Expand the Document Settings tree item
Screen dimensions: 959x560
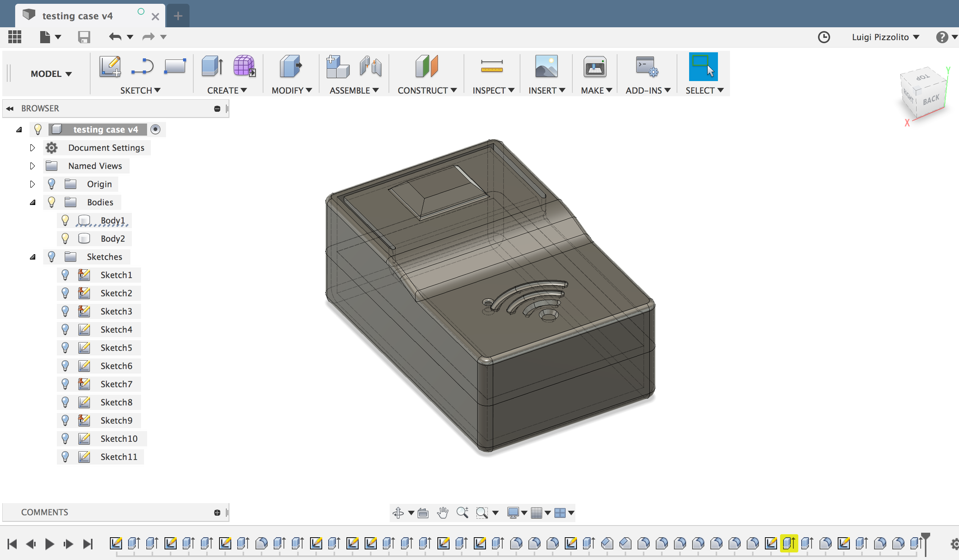pyautogui.click(x=32, y=148)
